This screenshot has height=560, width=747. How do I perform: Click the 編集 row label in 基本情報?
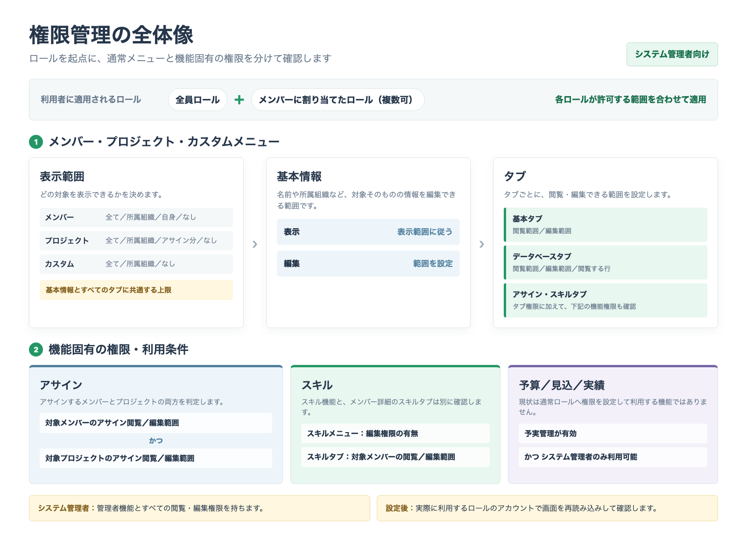click(x=292, y=264)
